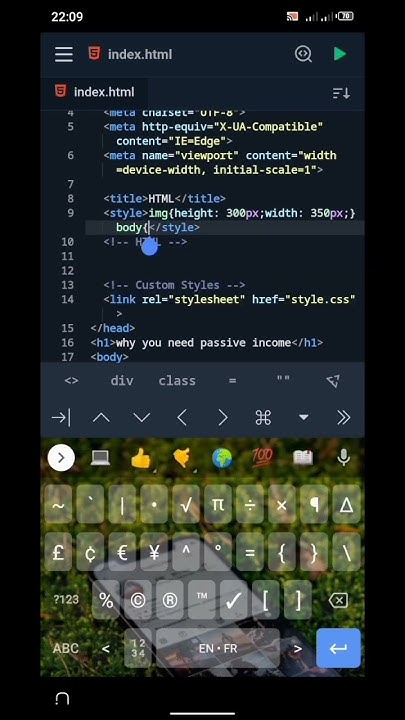The image size is (405, 720).
Task: Tap the backspace delete key
Action: (x=339, y=600)
